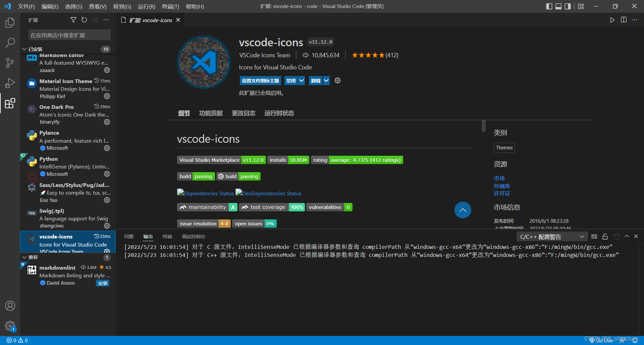The height and width of the screenshot is (345, 644).
Task: Toggle output scroll lock
Action: coord(605,236)
